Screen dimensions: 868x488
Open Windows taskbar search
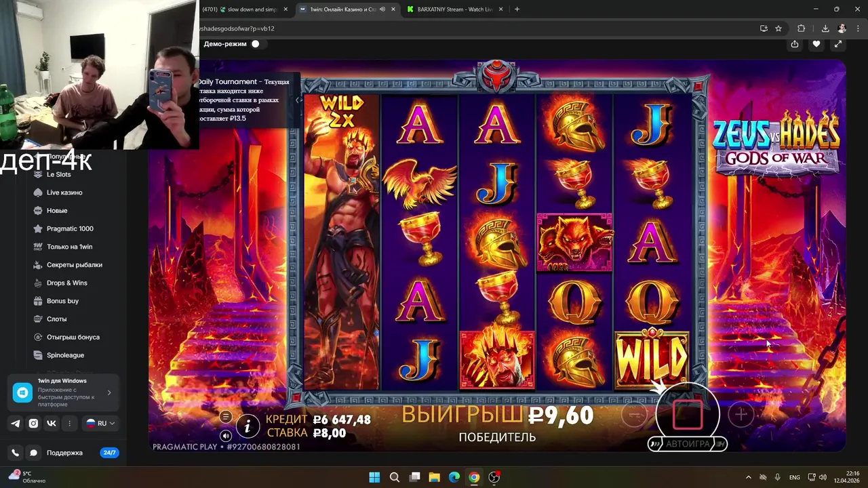click(x=395, y=477)
